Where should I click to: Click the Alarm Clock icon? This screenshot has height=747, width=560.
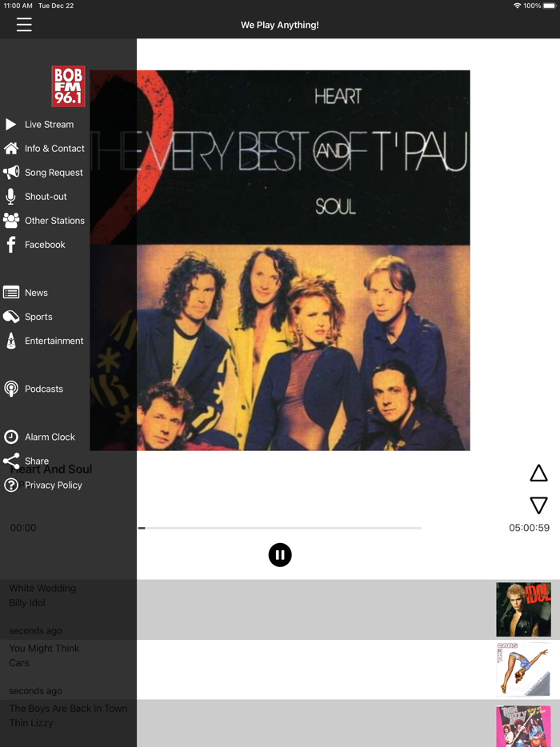[x=11, y=437]
